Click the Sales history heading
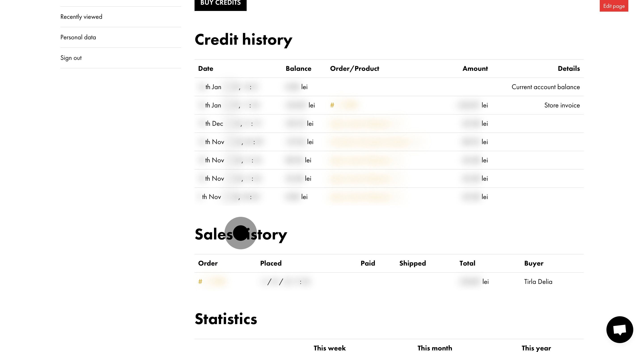 coord(241,235)
